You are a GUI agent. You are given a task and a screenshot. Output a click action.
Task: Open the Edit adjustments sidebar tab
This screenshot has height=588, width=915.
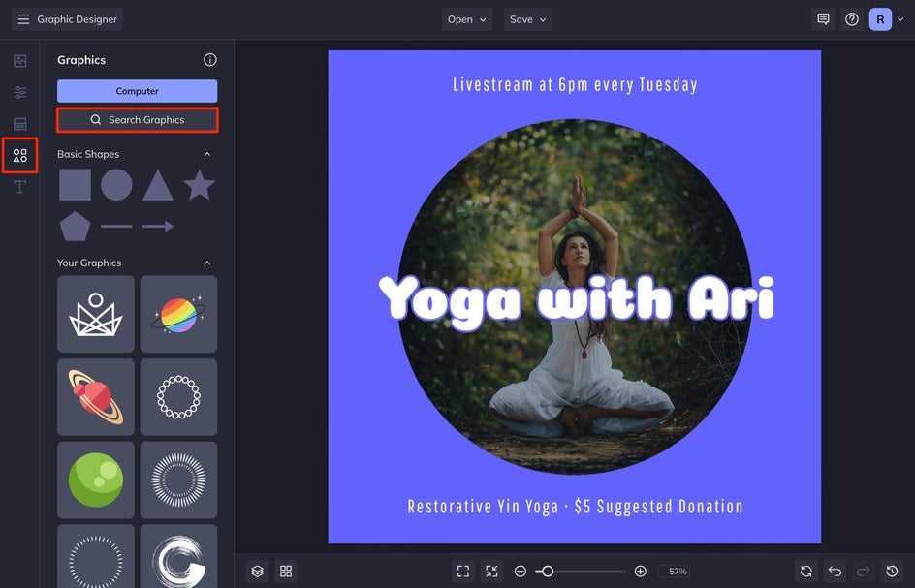[x=19, y=92]
